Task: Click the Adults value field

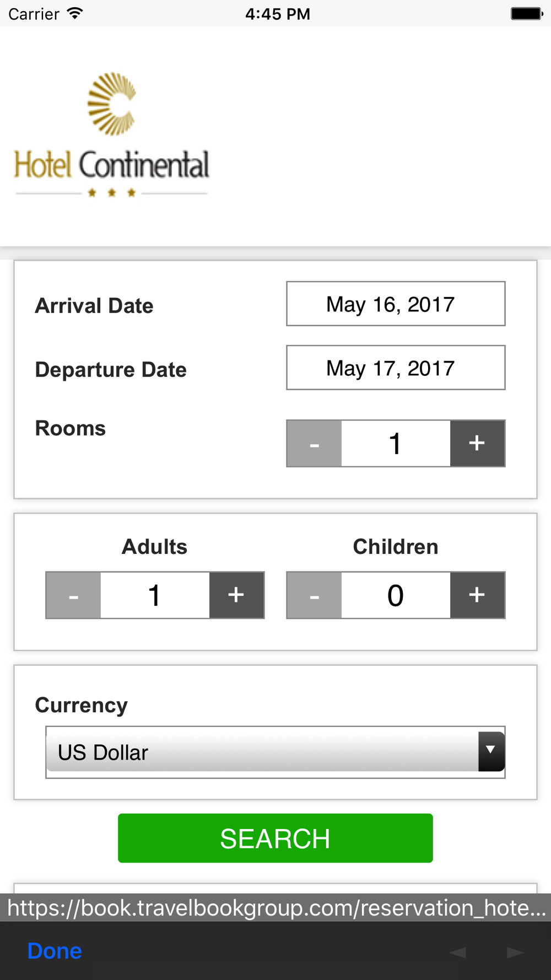Action: pos(155,595)
